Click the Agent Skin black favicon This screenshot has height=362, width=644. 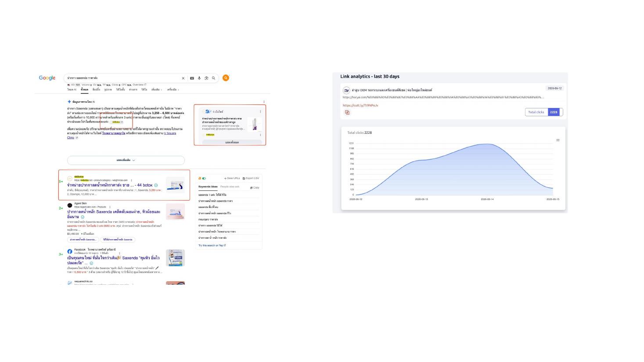click(x=70, y=205)
